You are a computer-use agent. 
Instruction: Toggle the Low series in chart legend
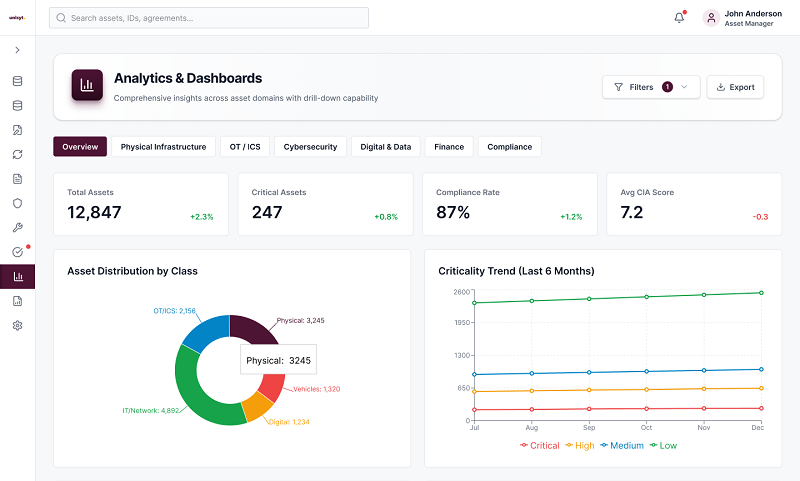663,446
